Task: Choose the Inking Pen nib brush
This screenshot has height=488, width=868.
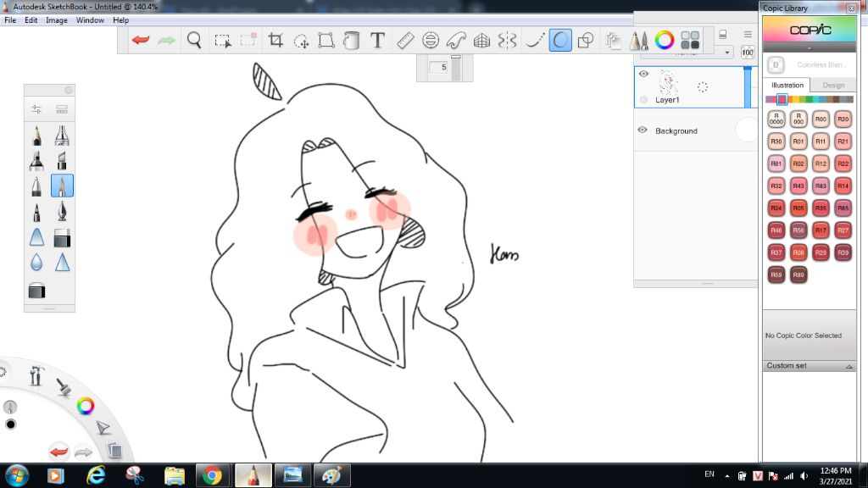Action: pyautogui.click(x=62, y=212)
